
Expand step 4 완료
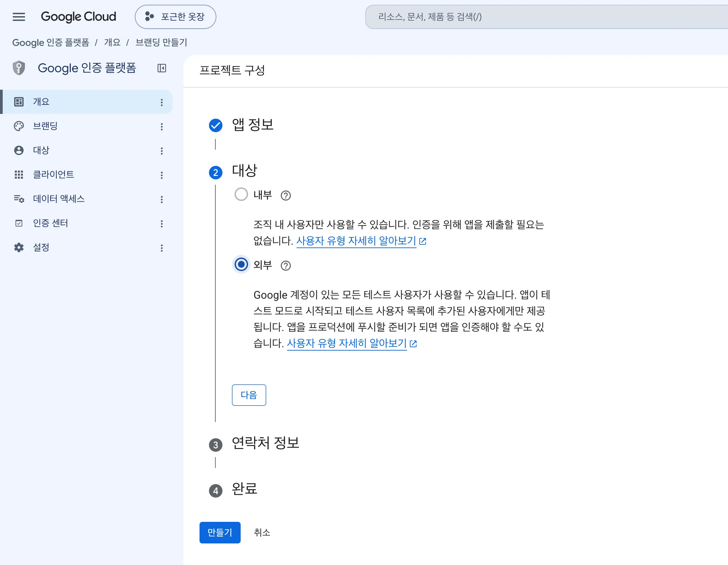coord(245,489)
